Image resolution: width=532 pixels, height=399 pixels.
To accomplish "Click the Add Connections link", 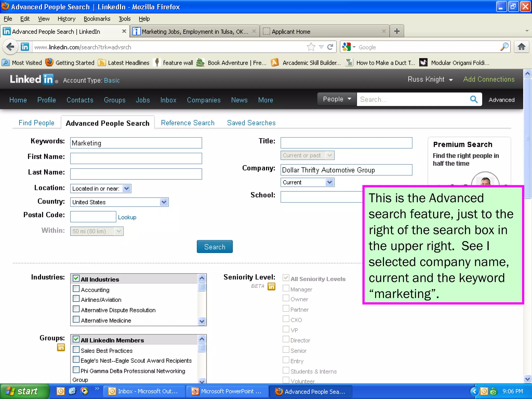I will pos(489,79).
